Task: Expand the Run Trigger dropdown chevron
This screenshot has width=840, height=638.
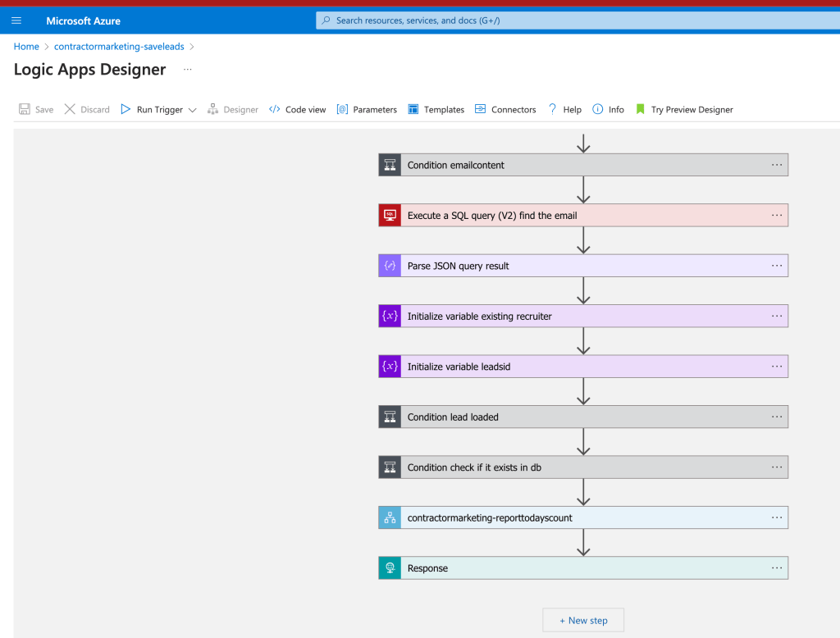Action: point(192,110)
